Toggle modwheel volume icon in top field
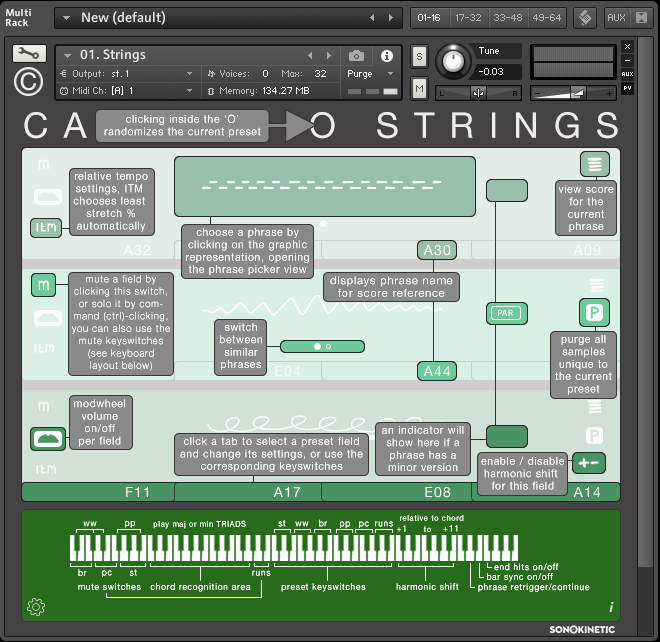 pyautogui.click(x=48, y=197)
